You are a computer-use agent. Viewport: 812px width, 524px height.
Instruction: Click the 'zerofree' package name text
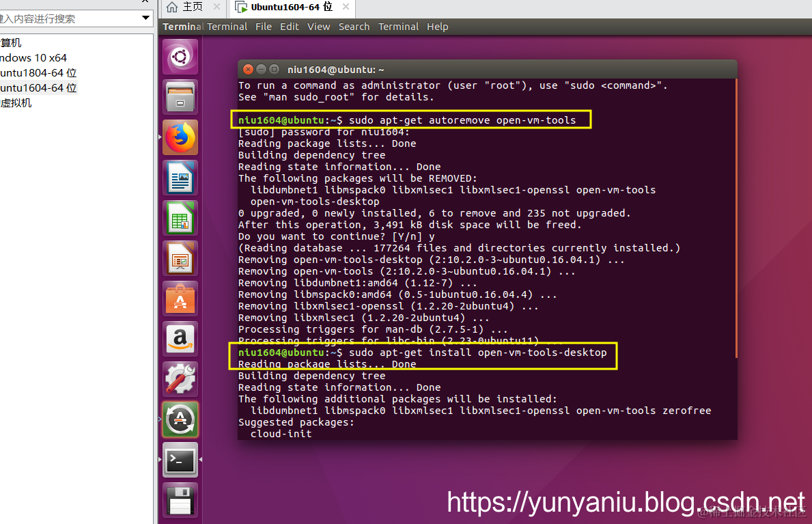pos(686,411)
